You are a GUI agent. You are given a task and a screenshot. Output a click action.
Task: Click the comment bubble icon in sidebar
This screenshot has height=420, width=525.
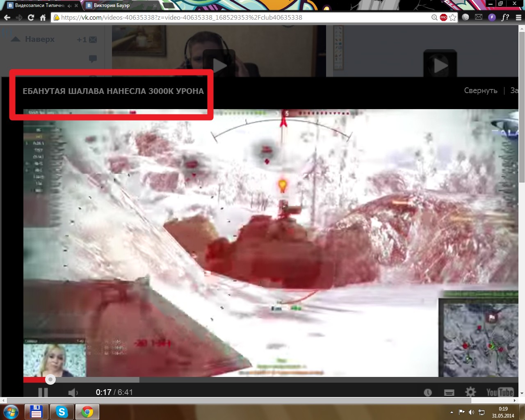pos(93,59)
